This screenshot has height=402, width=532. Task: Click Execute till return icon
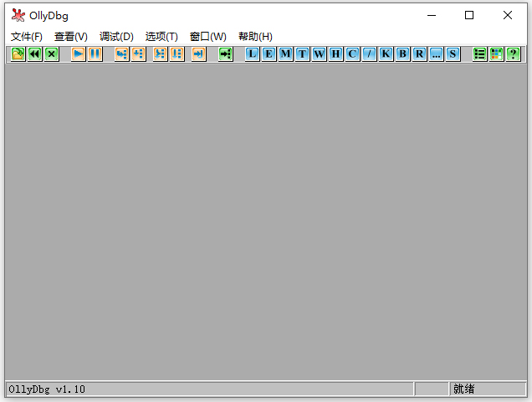[x=199, y=54]
